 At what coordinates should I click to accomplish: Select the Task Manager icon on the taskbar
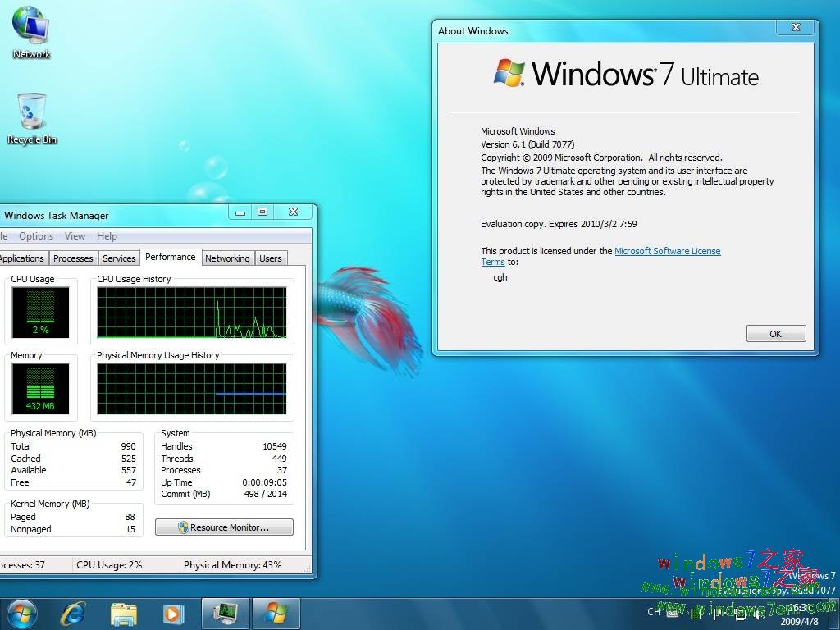[224, 613]
